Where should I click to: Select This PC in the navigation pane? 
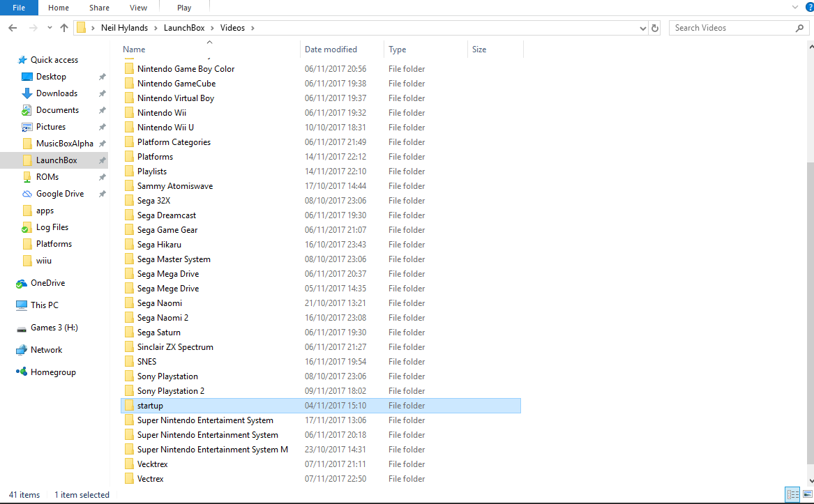tap(44, 305)
